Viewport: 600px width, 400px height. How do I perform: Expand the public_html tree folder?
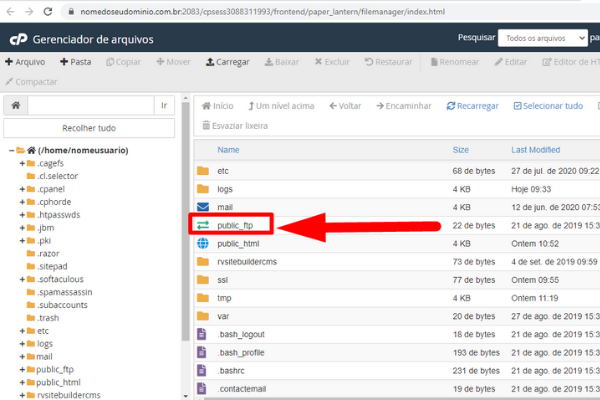point(22,382)
